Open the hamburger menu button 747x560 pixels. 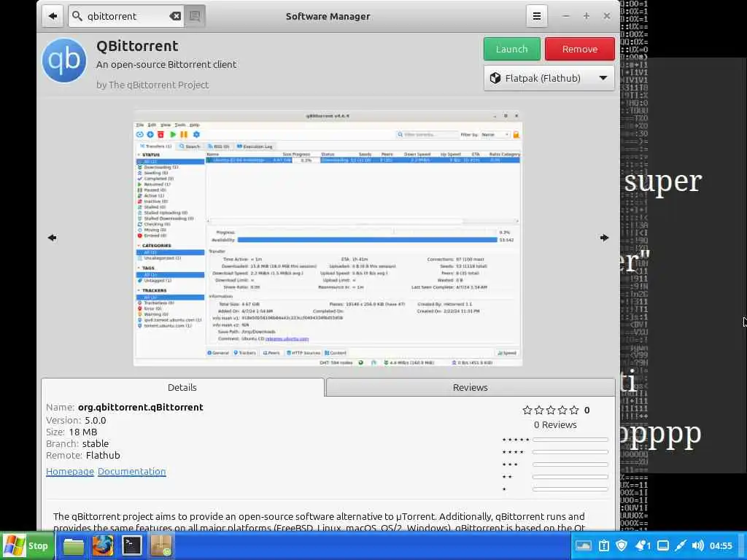click(536, 16)
